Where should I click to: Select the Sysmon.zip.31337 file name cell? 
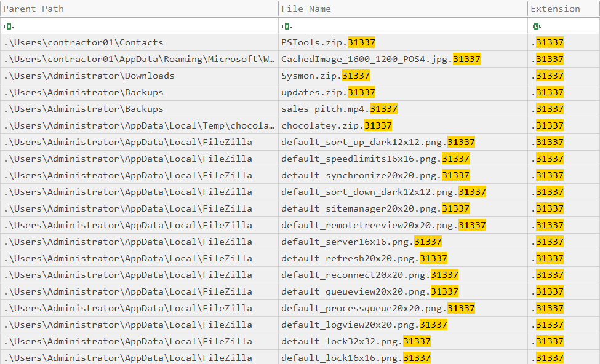pyautogui.click(x=325, y=76)
